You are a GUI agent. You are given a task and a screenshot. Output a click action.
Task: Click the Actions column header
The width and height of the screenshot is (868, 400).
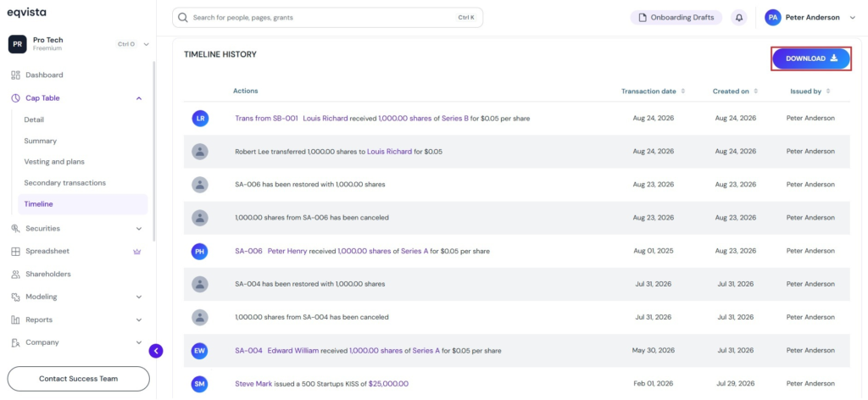coord(245,91)
